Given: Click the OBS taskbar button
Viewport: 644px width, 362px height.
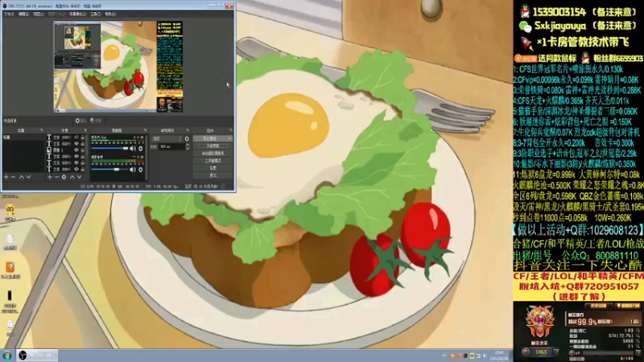Looking at the screenshot, I should [37, 356].
